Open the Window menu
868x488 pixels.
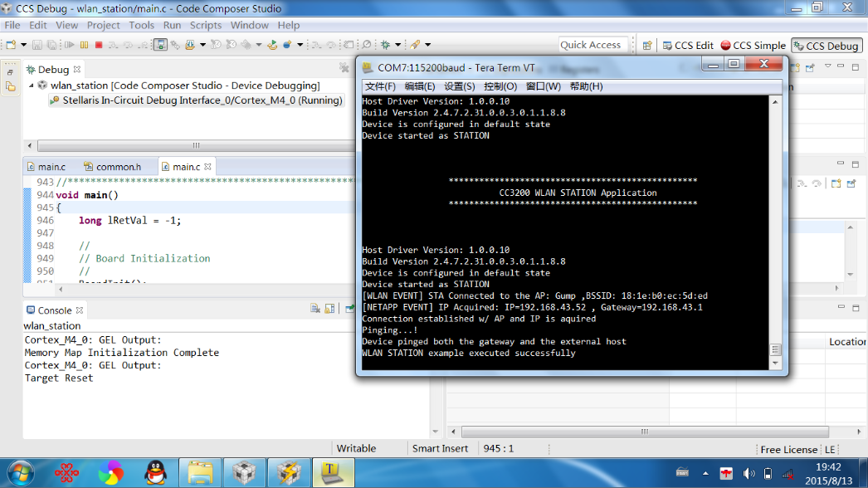(x=249, y=25)
